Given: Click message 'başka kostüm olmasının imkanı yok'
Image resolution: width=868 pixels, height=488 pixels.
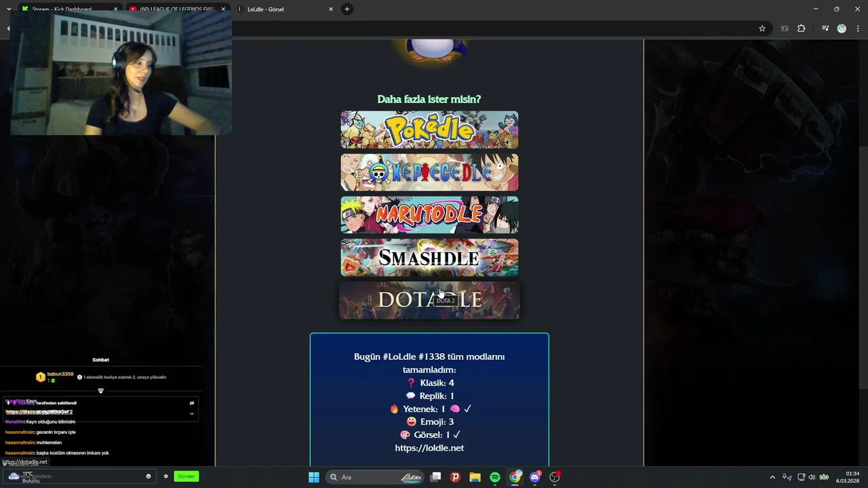Looking at the screenshot, I should pyautogui.click(x=73, y=453).
